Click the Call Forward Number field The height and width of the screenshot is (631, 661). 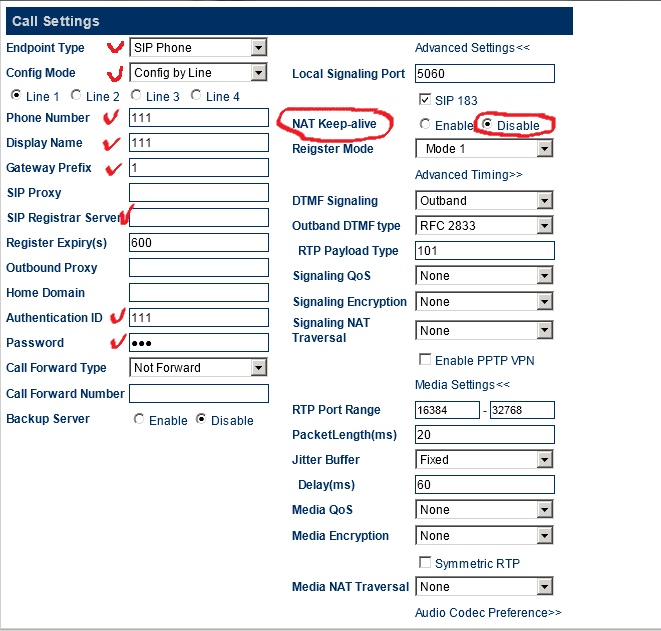click(x=199, y=394)
